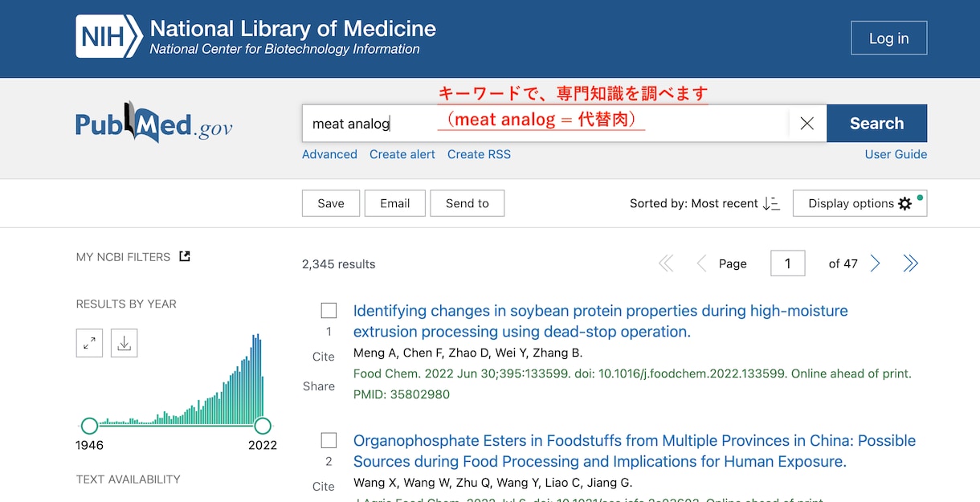
Task: Select checkbox for result 2
Action: [x=329, y=440]
